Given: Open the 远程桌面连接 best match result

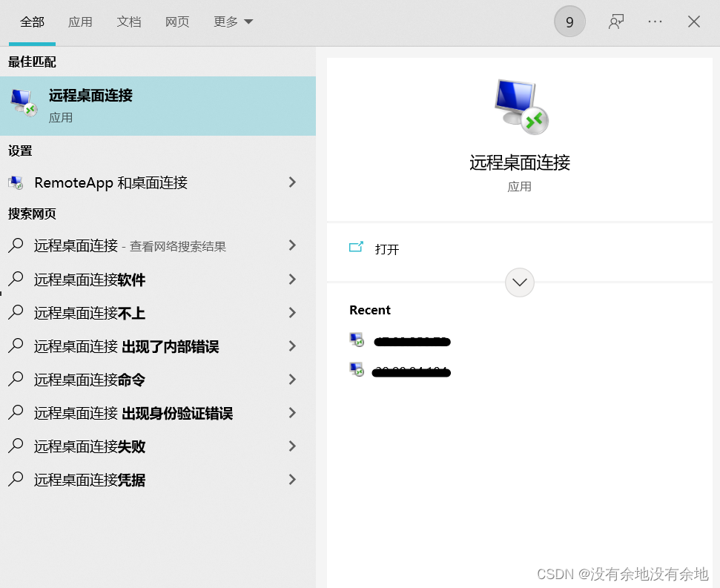Looking at the screenshot, I should 157,106.
